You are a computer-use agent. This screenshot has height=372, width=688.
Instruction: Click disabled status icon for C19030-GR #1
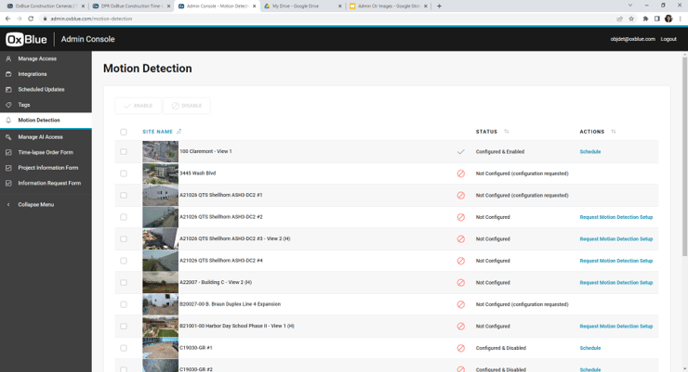pos(461,348)
